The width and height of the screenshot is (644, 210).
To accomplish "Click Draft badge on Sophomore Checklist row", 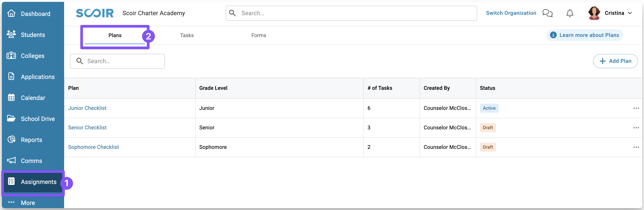I will pos(488,147).
